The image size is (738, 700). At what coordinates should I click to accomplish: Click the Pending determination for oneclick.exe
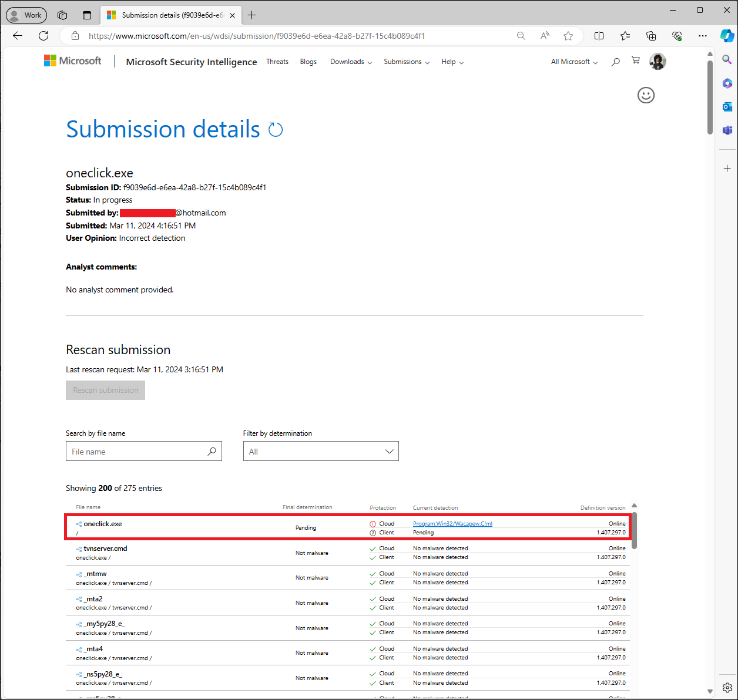pos(306,528)
